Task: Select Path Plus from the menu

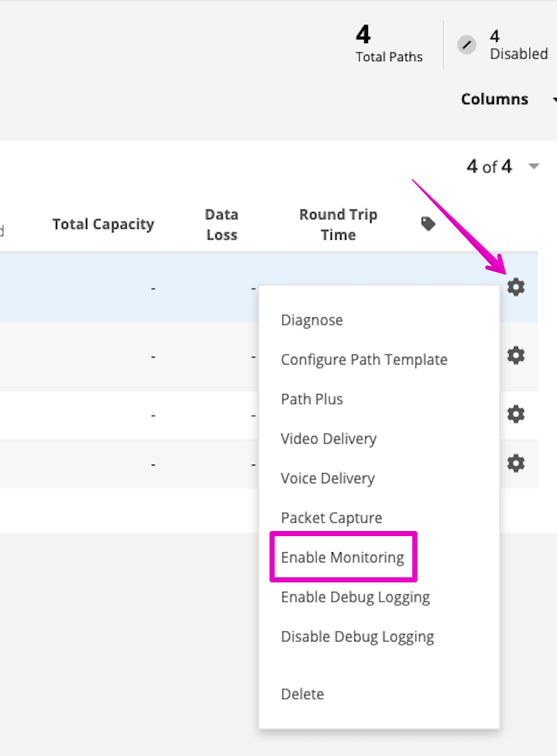Action: (x=312, y=399)
